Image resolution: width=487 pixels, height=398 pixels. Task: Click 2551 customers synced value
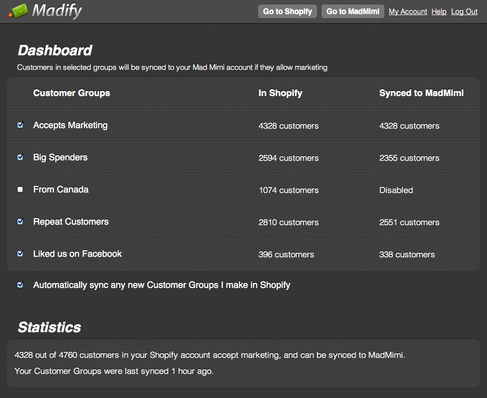(x=409, y=222)
